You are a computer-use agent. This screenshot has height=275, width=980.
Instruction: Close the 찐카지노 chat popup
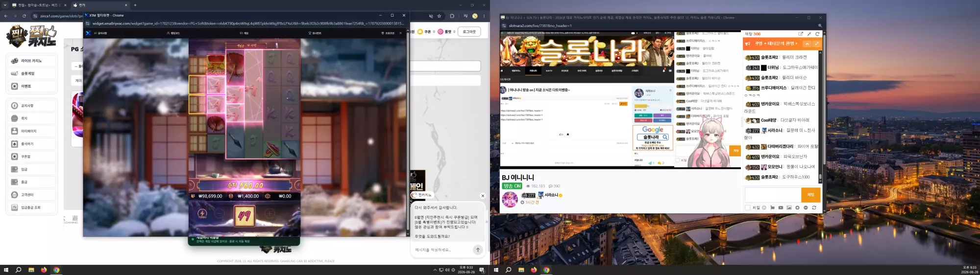click(483, 196)
